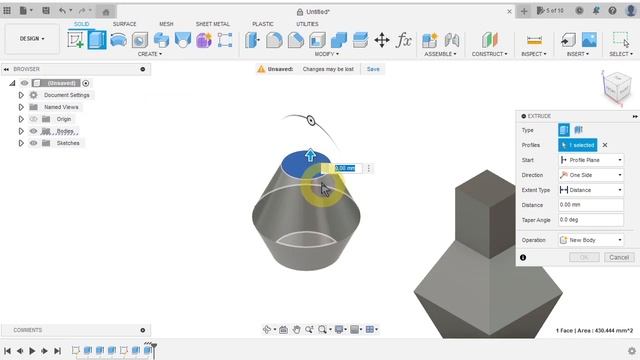The width and height of the screenshot is (640, 360).
Task: Open the Design workspace dropdown
Action: [x=32, y=39]
